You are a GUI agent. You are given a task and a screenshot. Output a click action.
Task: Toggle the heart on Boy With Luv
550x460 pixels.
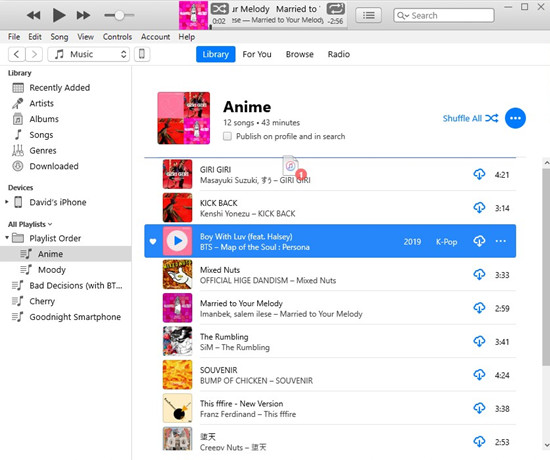(x=153, y=241)
